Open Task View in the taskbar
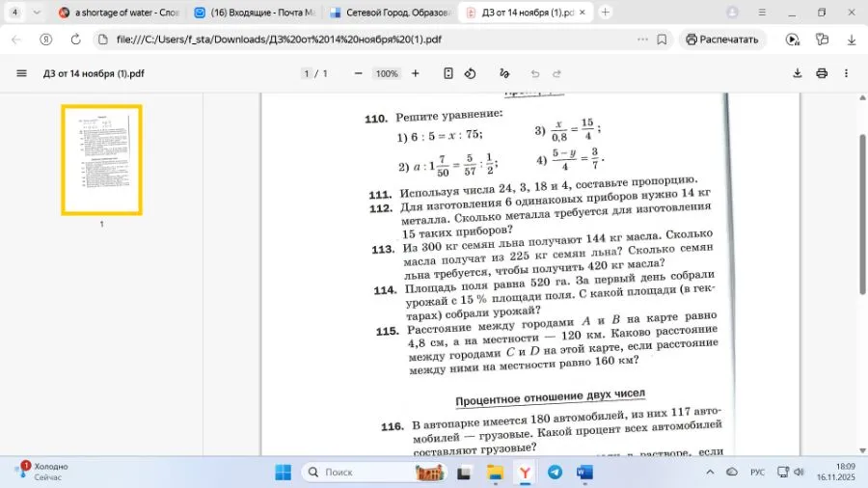This screenshot has width=868, height=488. (x=464, y=472)
